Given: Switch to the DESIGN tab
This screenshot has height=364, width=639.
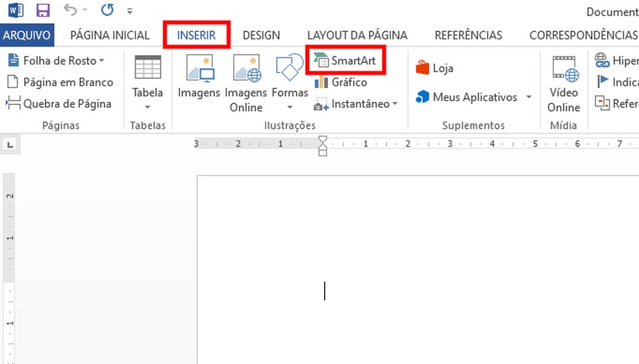Looking at the screenshot, I should click(x=261, y=35).
